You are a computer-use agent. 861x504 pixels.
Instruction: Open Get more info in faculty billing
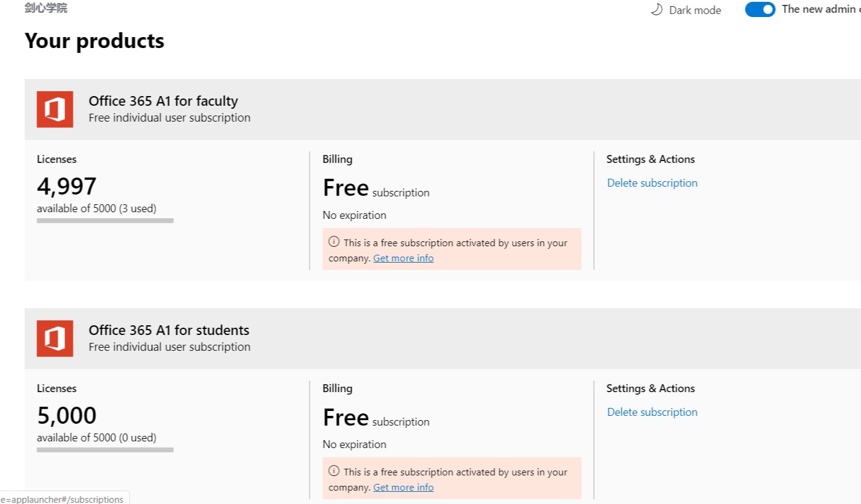(403, 258)
